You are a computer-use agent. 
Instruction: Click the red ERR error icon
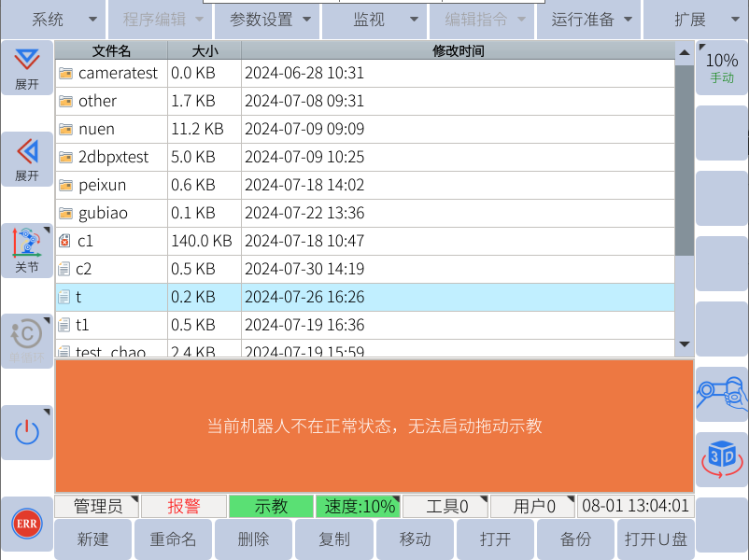[26, 524]
